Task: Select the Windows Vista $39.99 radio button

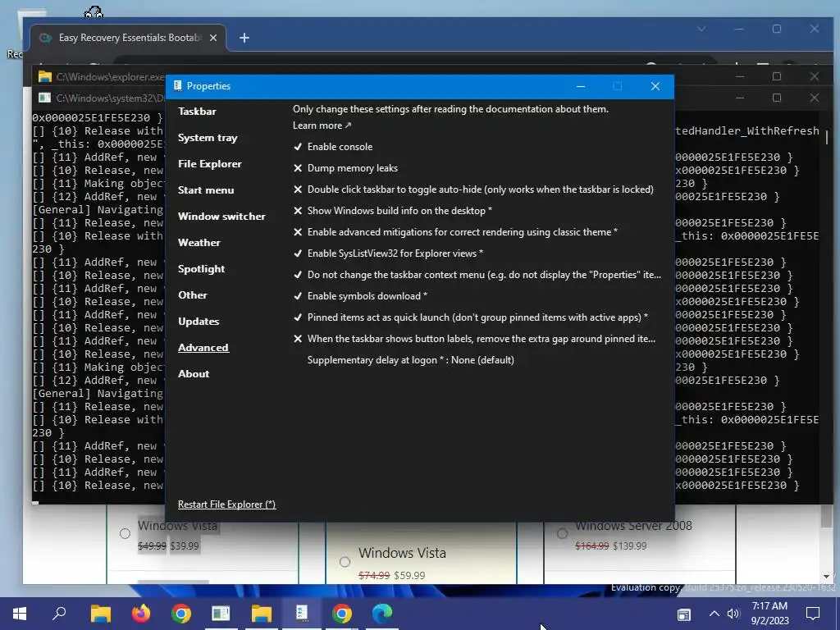Action: [125, 533]
